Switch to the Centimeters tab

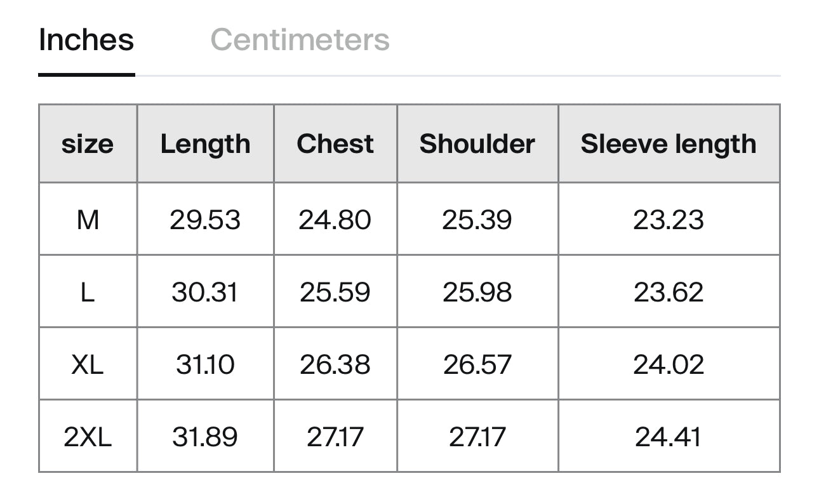(x=300, y=40)
